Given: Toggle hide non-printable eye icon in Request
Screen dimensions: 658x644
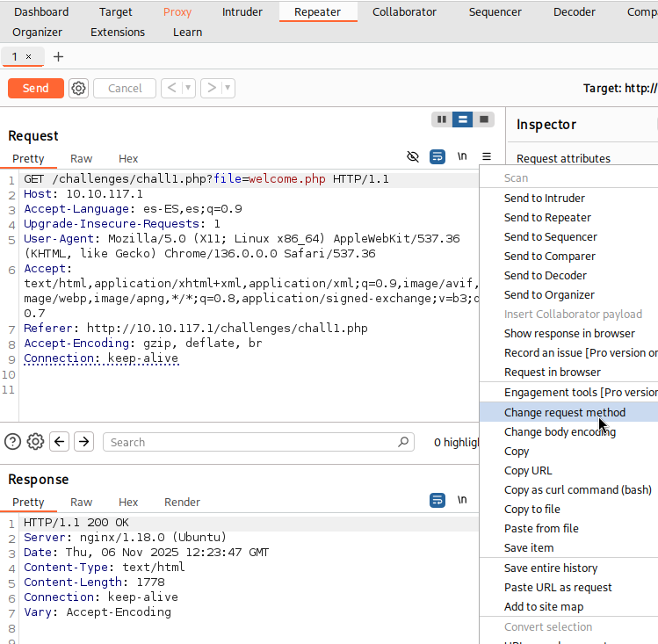Looking at the screenshot, I should click(413, 156).
